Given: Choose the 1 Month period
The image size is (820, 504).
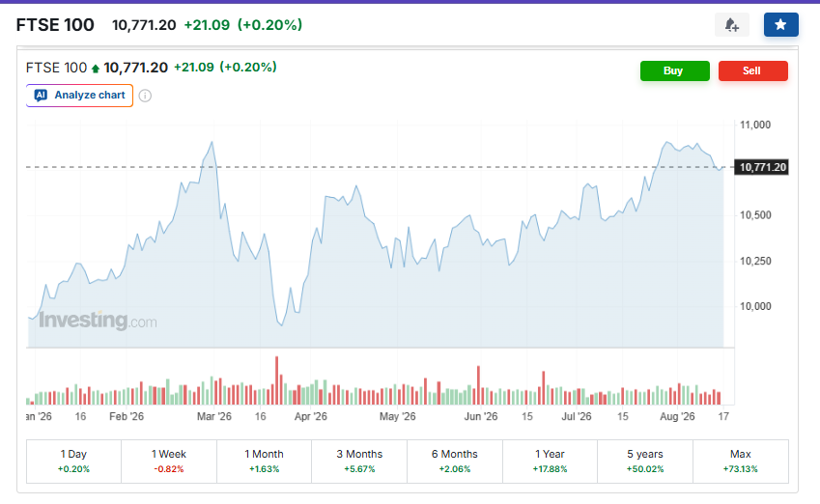Looking at the screenshot, I should tap(264, 462).
